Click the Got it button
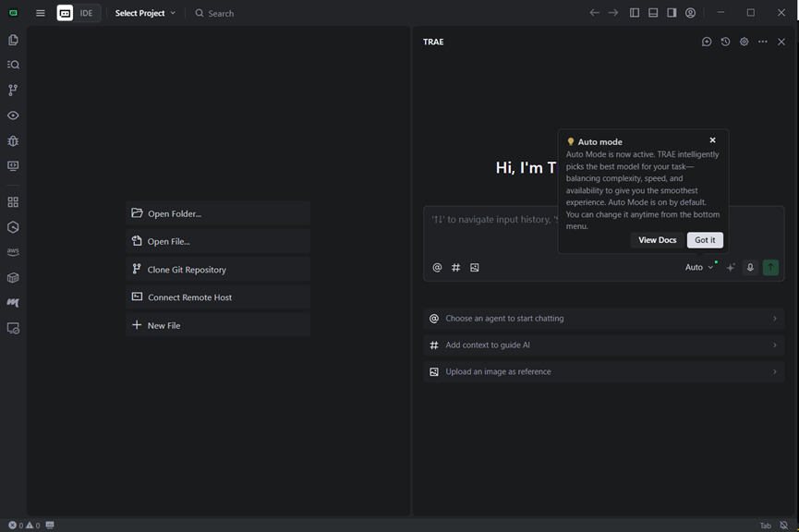This screenshot has height=532, width=799. pos(705,240)
